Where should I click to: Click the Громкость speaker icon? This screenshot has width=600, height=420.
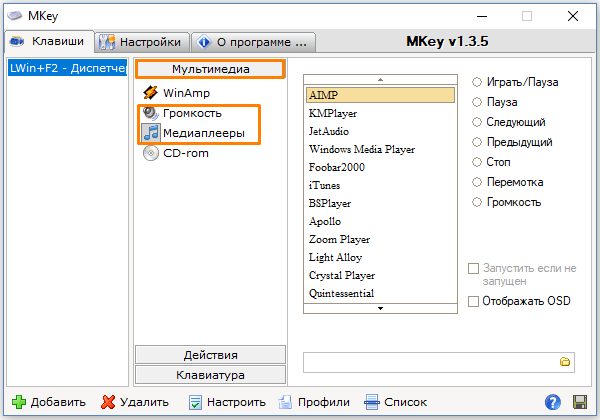150,113
